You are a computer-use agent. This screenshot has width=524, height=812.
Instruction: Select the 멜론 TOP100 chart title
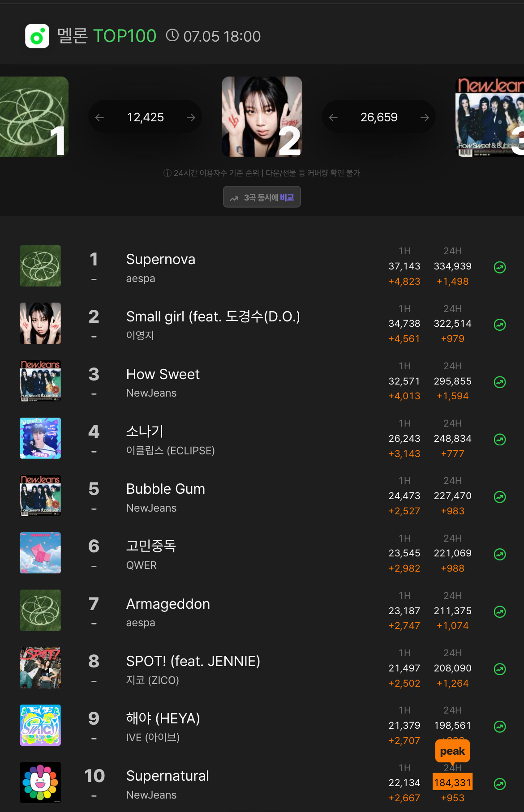[x=107, y=36]
